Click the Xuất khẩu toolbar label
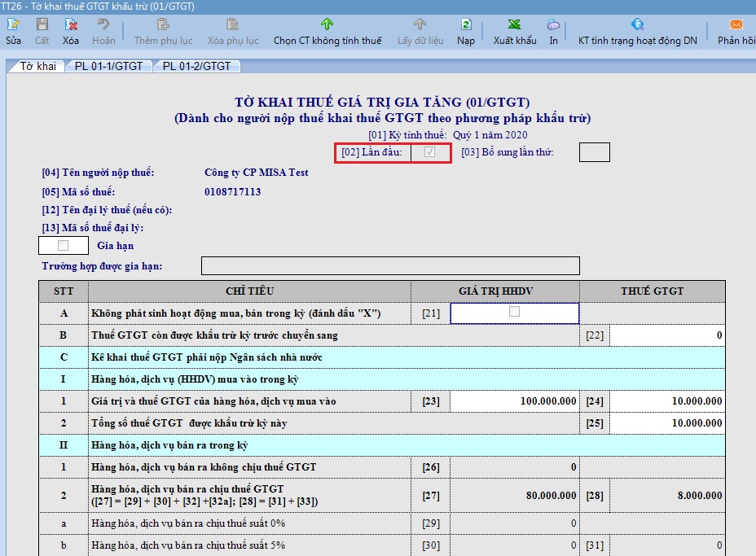Screen dimensions: 756x556 coord(514,41)
